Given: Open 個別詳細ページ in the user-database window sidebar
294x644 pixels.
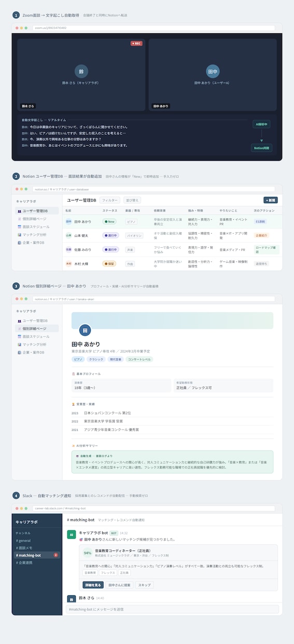Looking at the screenshot, I should point(36,219).
